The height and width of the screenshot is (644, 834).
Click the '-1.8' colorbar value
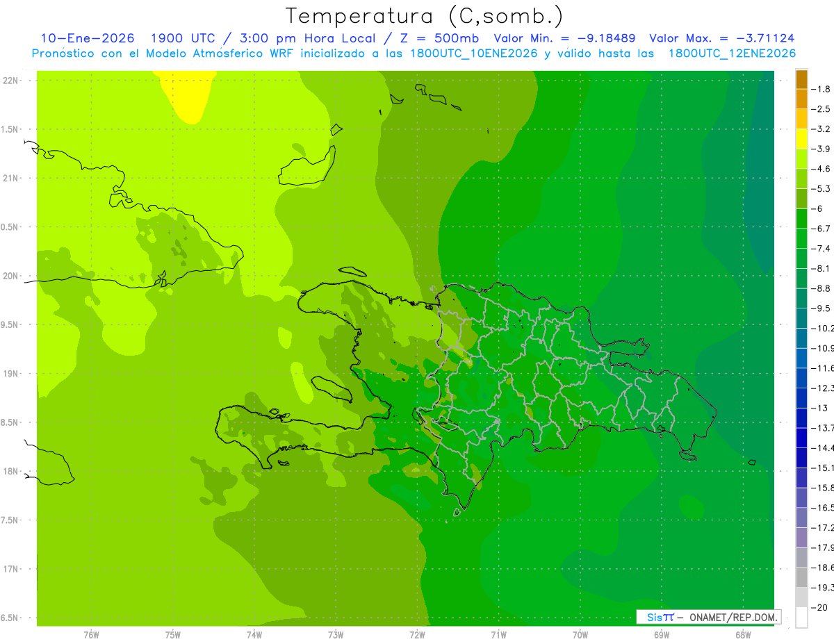click(x=821, y=89)
